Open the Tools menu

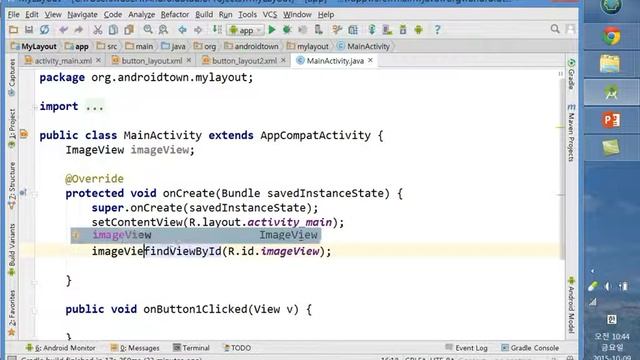click(x=247, y=14)
